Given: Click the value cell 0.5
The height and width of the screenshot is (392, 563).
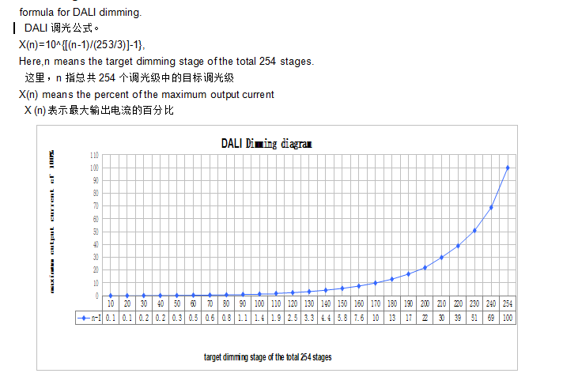Looking at the screenshot, I should coord(194,318).
